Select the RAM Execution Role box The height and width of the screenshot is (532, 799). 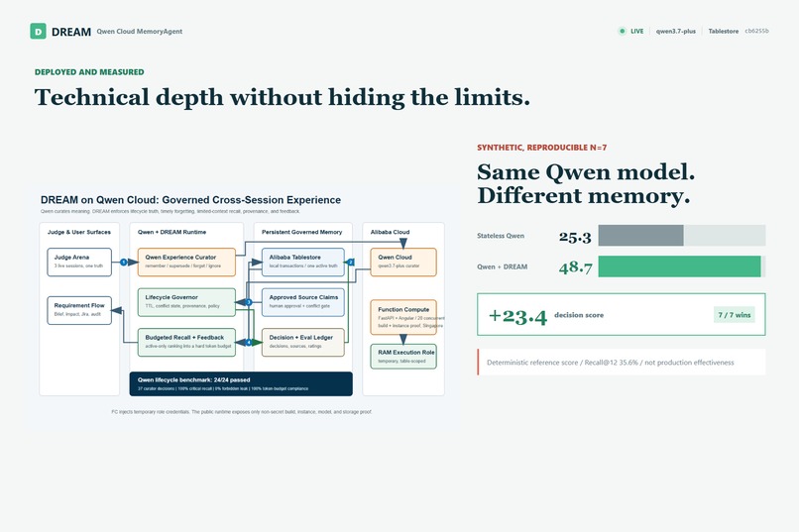(x=403, y=357)
